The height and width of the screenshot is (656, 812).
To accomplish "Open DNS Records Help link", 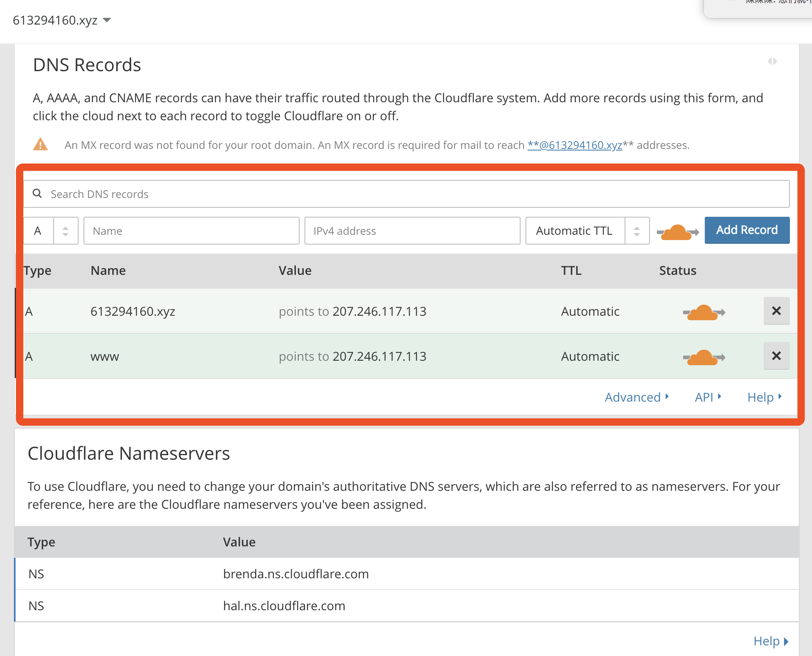I will pos(765,397).
